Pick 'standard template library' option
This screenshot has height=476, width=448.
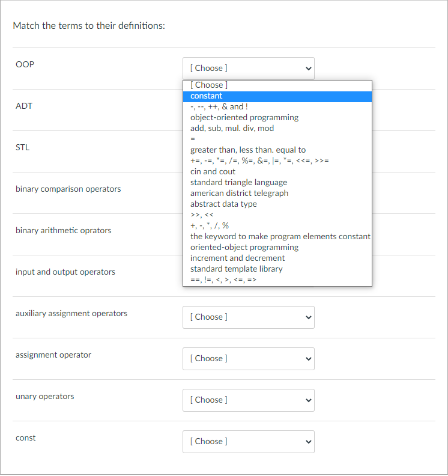(x=237, y=269)
